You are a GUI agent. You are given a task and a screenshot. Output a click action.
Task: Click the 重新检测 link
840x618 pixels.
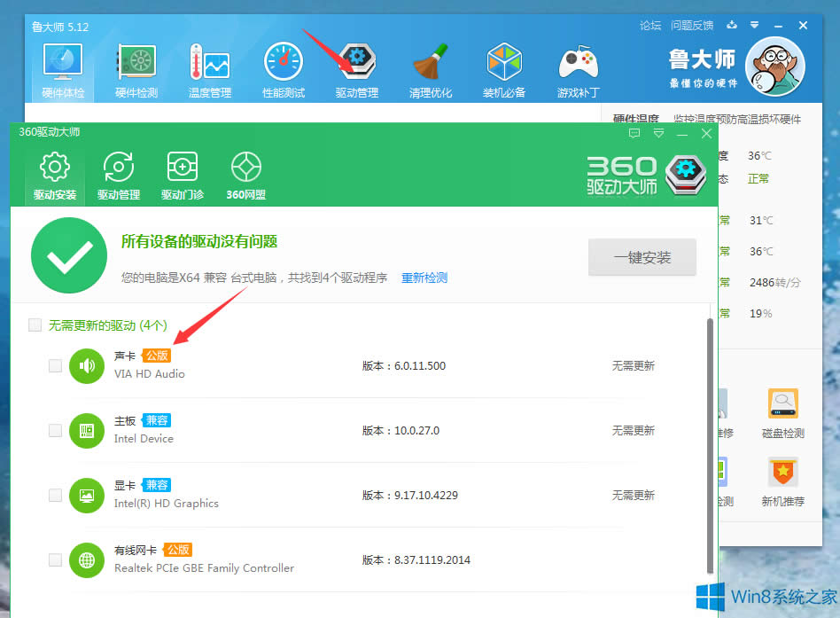pyautogui.click(x=424, y=278)
